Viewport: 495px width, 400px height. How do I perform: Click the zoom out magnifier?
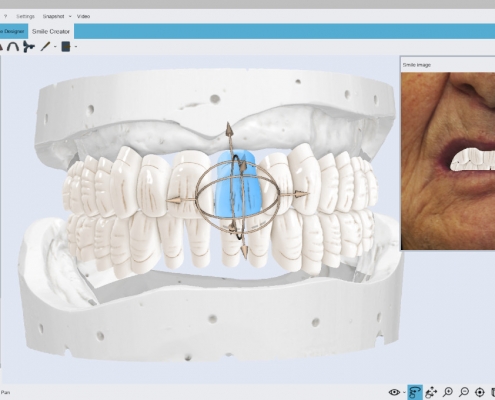coord(464,392)
